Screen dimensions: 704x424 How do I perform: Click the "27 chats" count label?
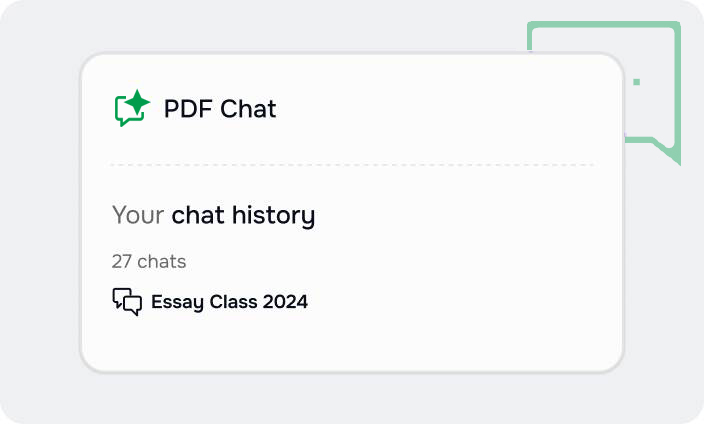pos(149,262)
